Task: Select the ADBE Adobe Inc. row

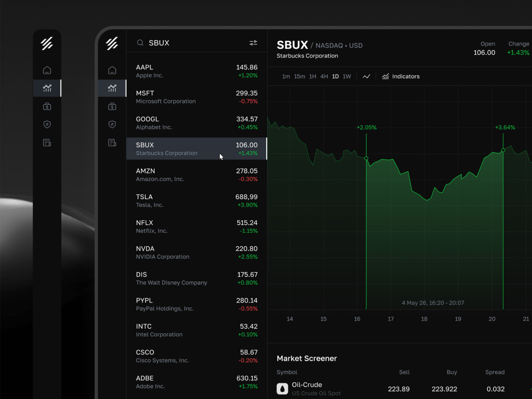Action: point(197,382)
